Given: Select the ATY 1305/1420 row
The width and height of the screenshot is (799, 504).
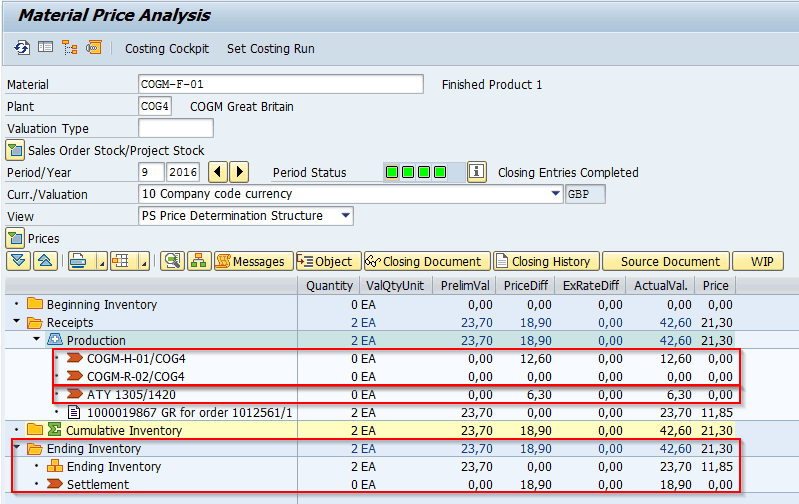Looking at the screenshot, I should coord(131,394).
